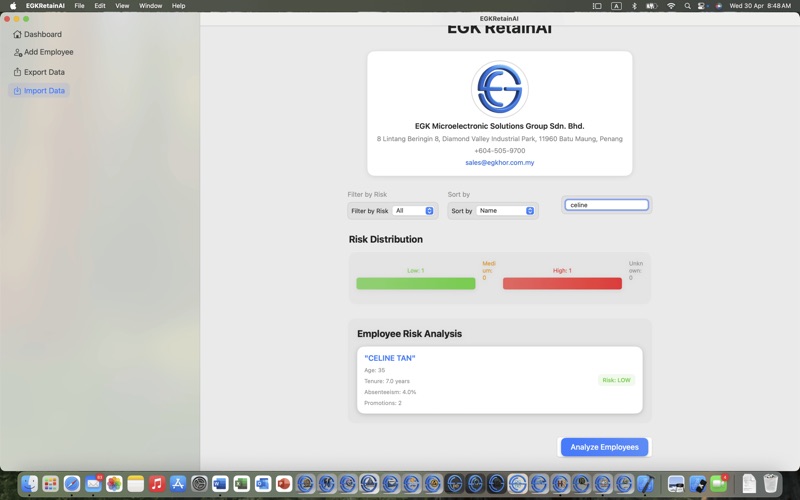This screenshot has width=800, height=500.
Task: Open the Trash in the Dock
Action: [x=770, y=483]
